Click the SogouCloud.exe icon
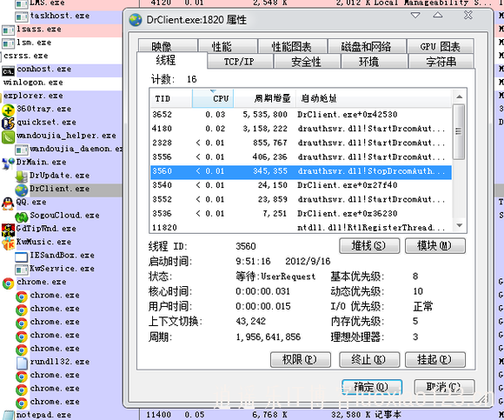Image resolution: width=504 pixels, height=420 pixels. click(x=22, y=217)
